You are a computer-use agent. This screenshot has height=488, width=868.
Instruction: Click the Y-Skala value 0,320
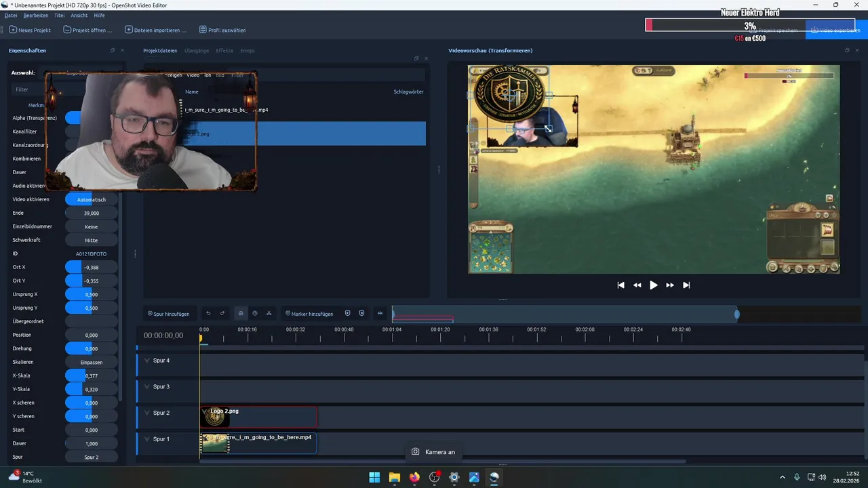tap(91, 389)
